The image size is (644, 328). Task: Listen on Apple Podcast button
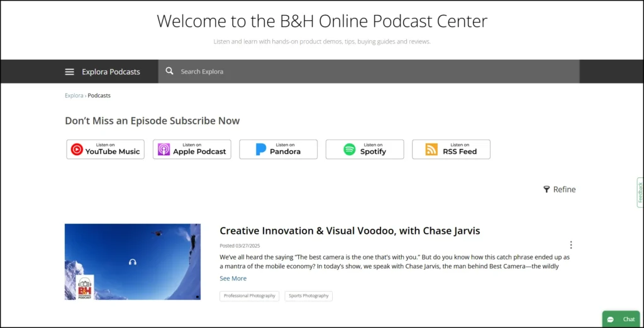(x=192, y=150)
